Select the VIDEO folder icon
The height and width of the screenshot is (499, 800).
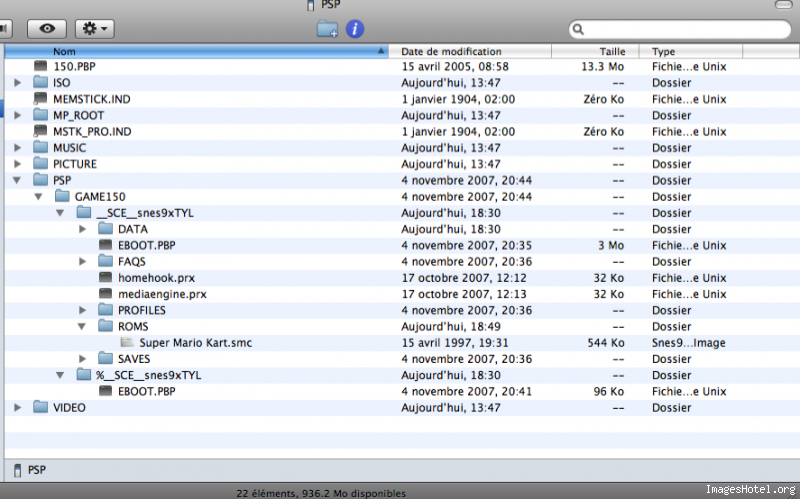pos(40,407)
